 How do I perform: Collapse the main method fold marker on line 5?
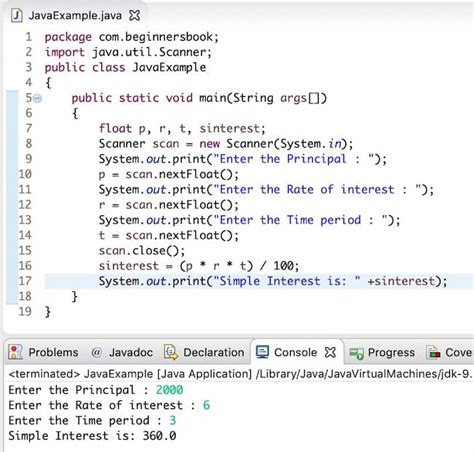(x=38, y=98)
